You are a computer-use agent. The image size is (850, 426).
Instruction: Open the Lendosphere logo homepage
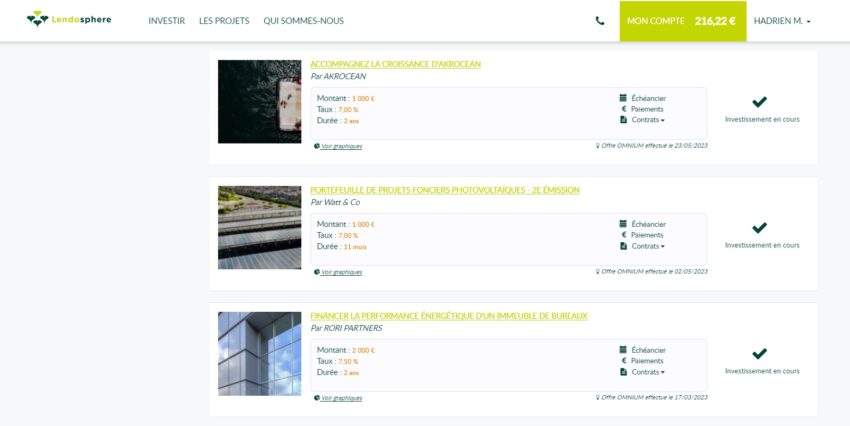69,20
